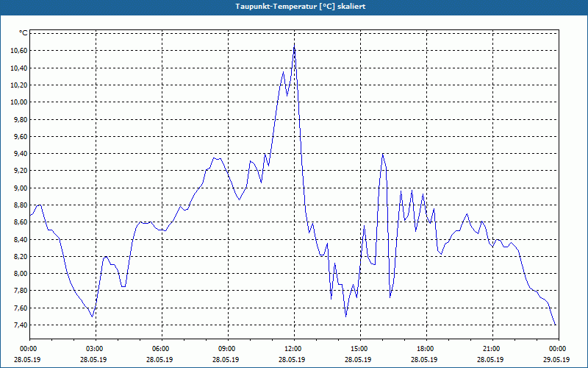Click the 10,00 y-axis label
Screen dimensions: 588x368
[x=20, y=102]
